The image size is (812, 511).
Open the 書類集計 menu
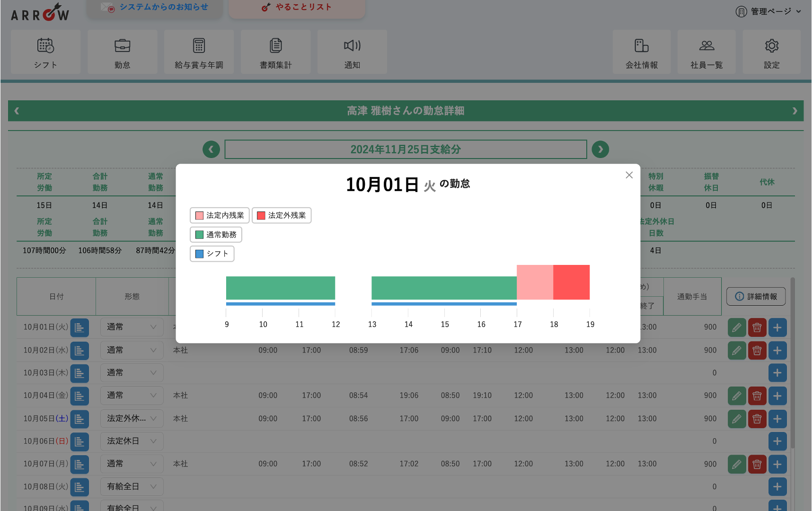click(275, 52)
